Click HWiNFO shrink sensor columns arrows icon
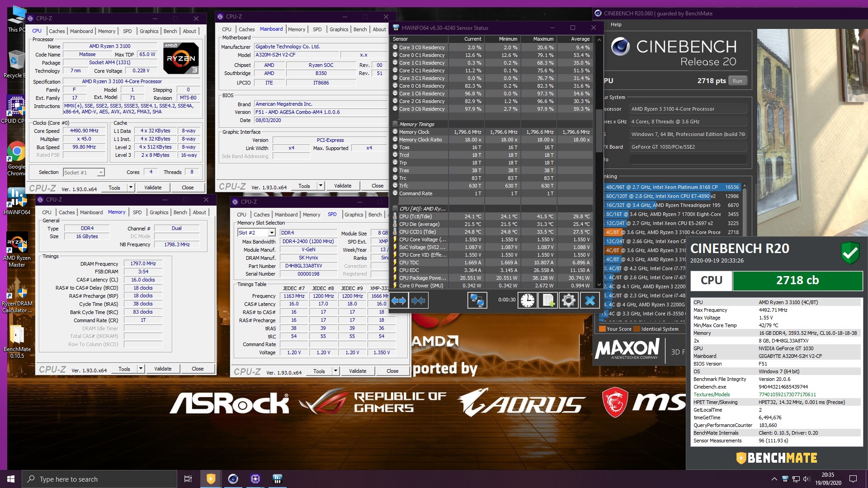 click(418, 300)
